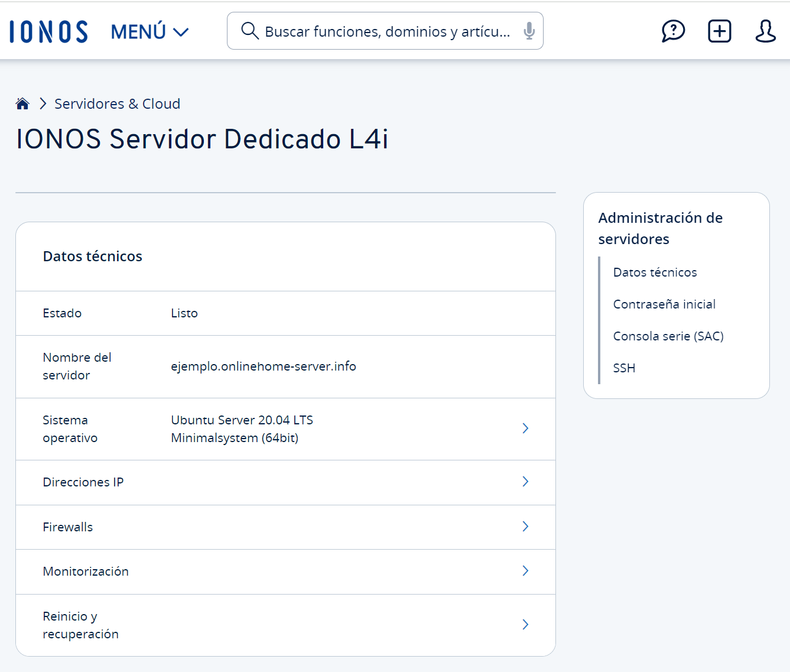Expand the Monitorización row chevron
This screenshot has height=672, width=790.
[x=525, y=571]
